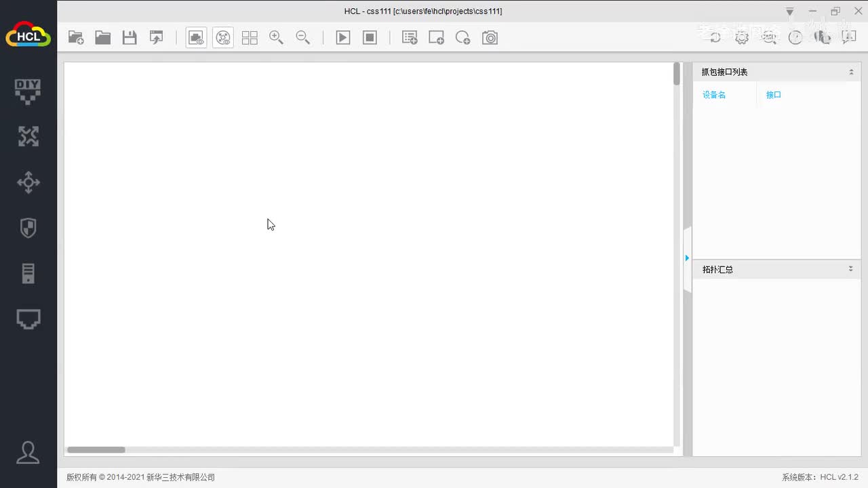868x488 pixels.
Task: Click the 设备名 column header
Action: tap(714, 95)
